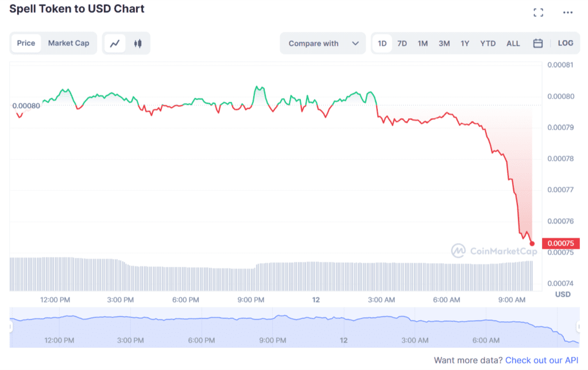Select the Price toggle
The width and height of the screenshot is (588, 370).
tap(26, 43)
